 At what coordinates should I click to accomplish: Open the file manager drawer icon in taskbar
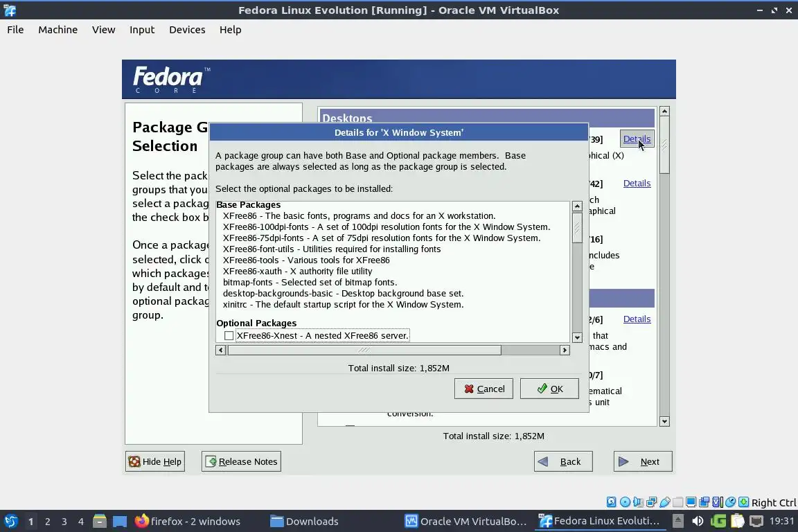[x=100, y=521]
